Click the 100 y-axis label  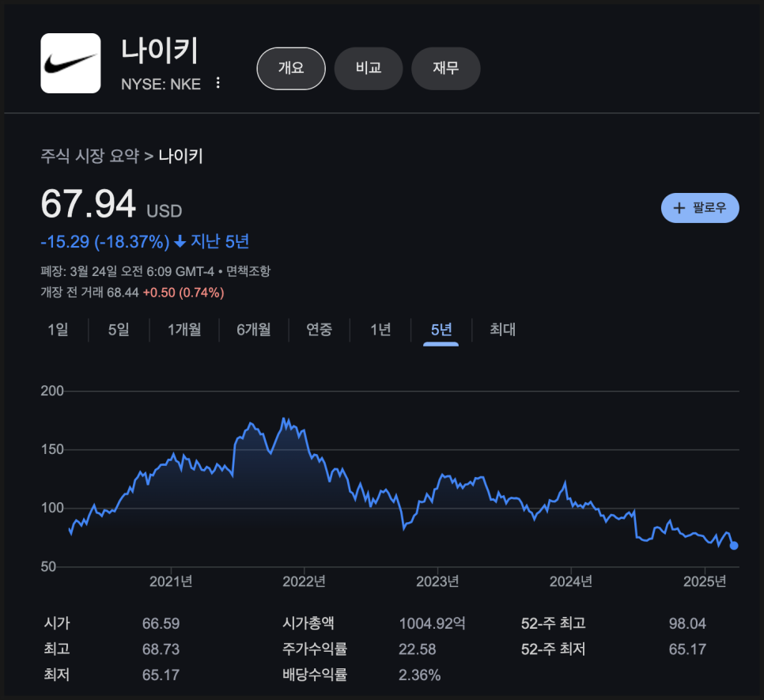pos(52,508)
